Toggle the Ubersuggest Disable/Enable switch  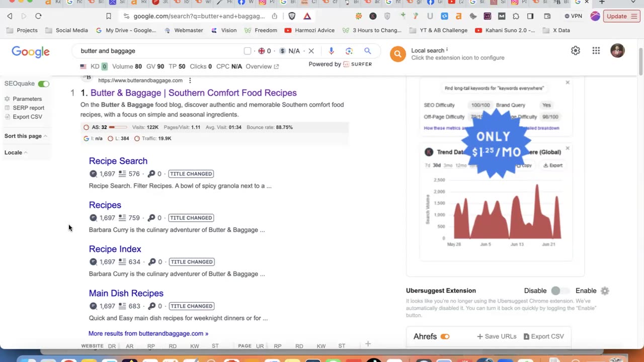[x=561, y=291]
